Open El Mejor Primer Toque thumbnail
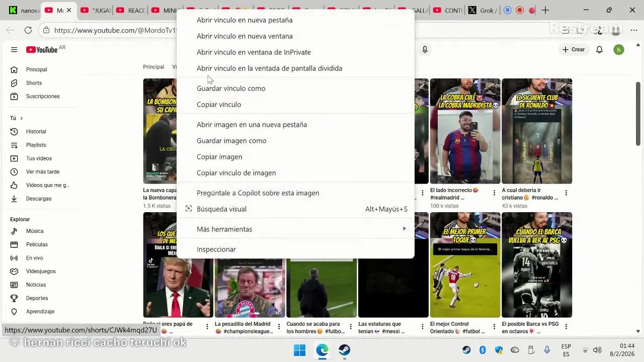Screen dimensions: 644x362 point(465,265)
